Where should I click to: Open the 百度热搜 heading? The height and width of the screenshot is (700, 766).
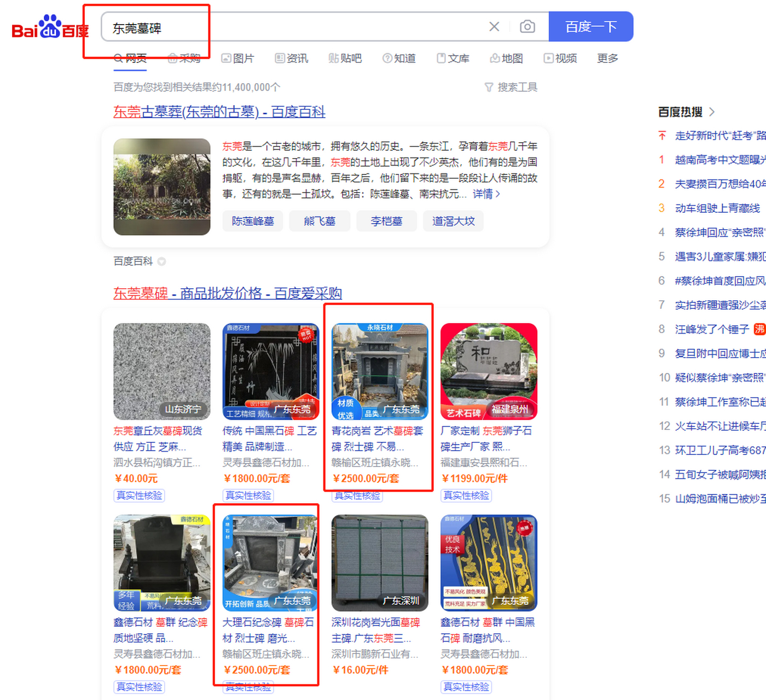tap(680, 112)
